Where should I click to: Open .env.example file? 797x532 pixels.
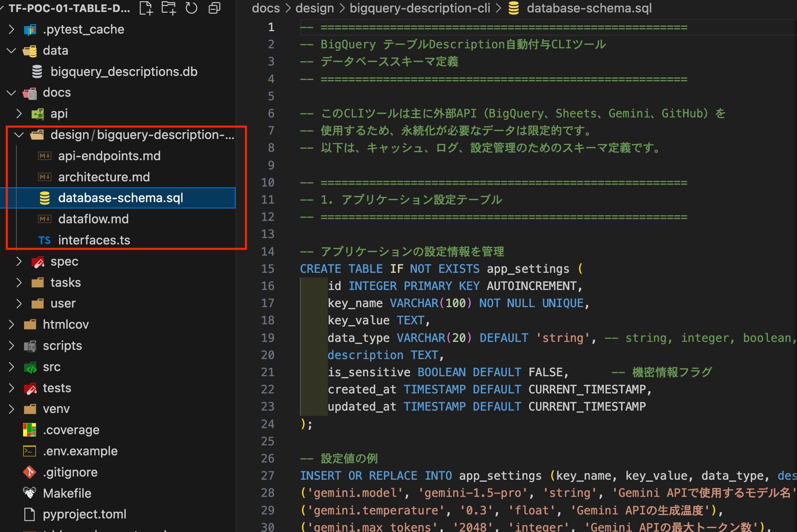click(x=80, y=451)
